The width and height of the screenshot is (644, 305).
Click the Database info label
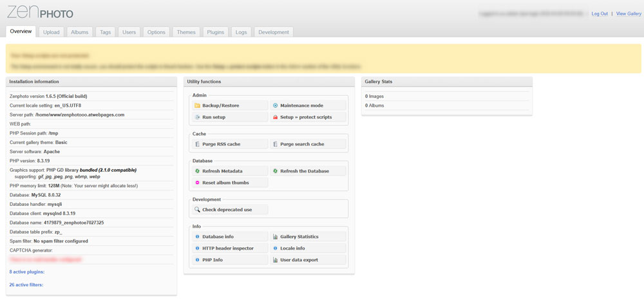pos(218,236)
